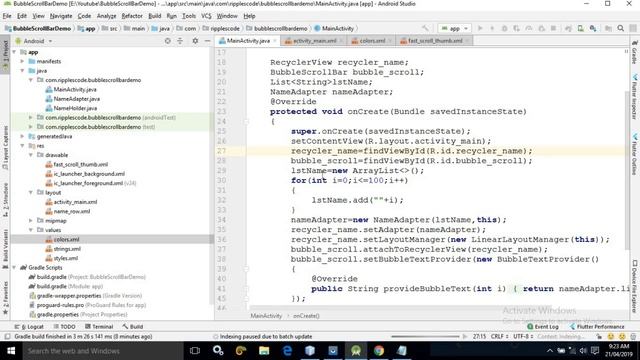Run the app with the green play icon

[x=480, y=28]
